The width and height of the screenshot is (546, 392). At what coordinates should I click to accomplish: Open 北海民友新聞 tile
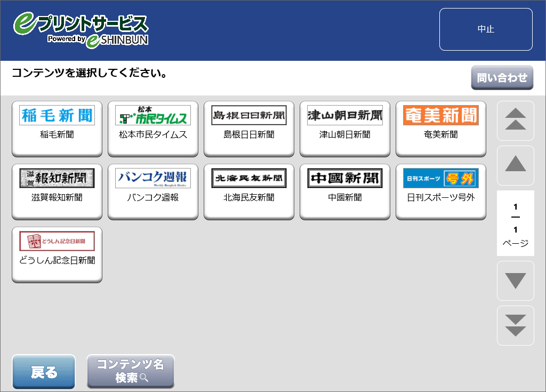(249, 191)
